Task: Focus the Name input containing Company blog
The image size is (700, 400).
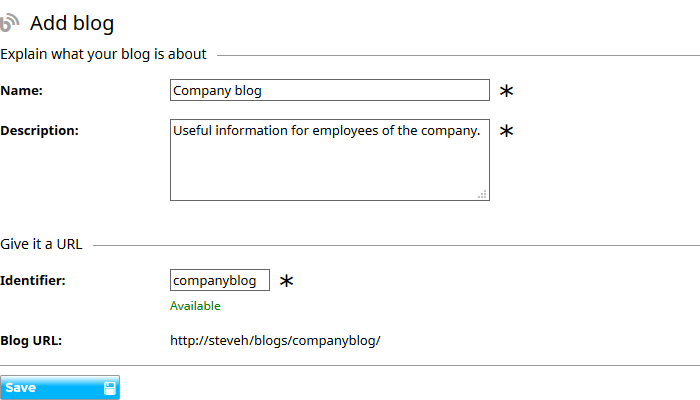Action: 330,90
